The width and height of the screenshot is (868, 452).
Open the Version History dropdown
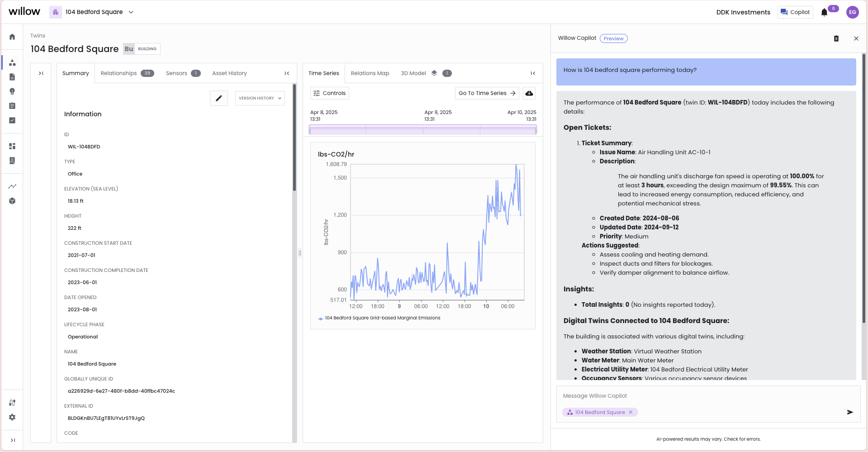260,98
